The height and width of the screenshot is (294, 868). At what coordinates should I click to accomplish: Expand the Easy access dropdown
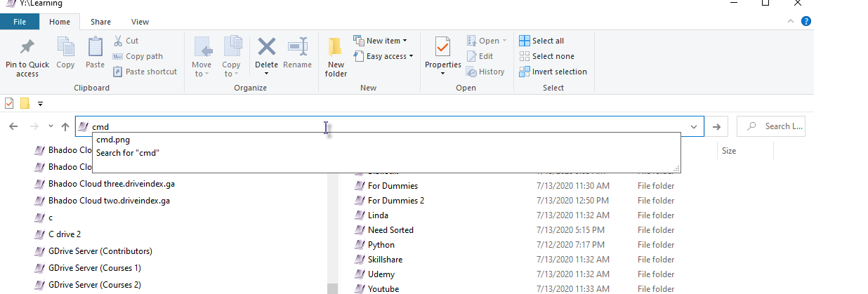click(x=383, y=56)
